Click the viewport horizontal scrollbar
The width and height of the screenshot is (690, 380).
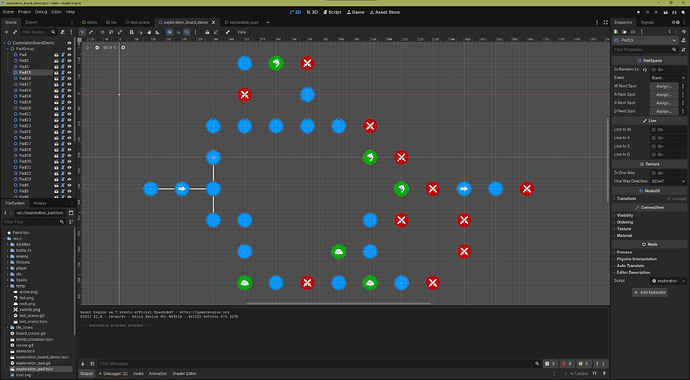click(x=338, y=303)
